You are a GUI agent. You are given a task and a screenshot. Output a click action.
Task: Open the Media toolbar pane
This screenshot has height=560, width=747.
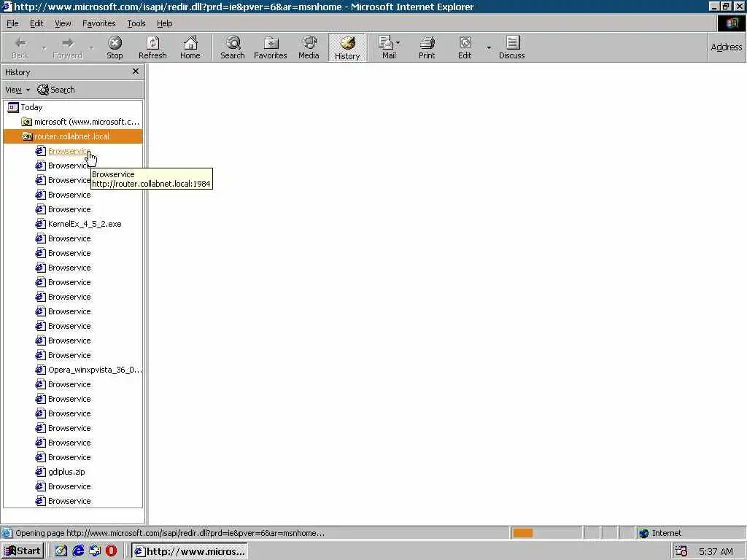click(x=309, y=47)
